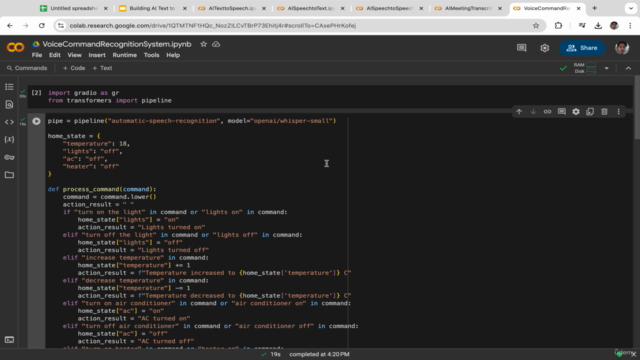Open the Commands search palette
The width and height of the screenshot is (640, 360).
click(27, 68)
